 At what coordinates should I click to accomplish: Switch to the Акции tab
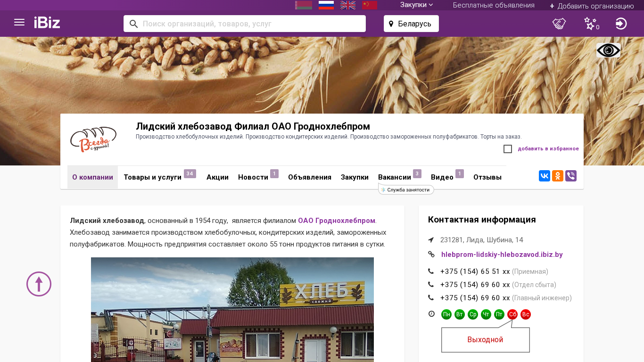click(217, 177)
